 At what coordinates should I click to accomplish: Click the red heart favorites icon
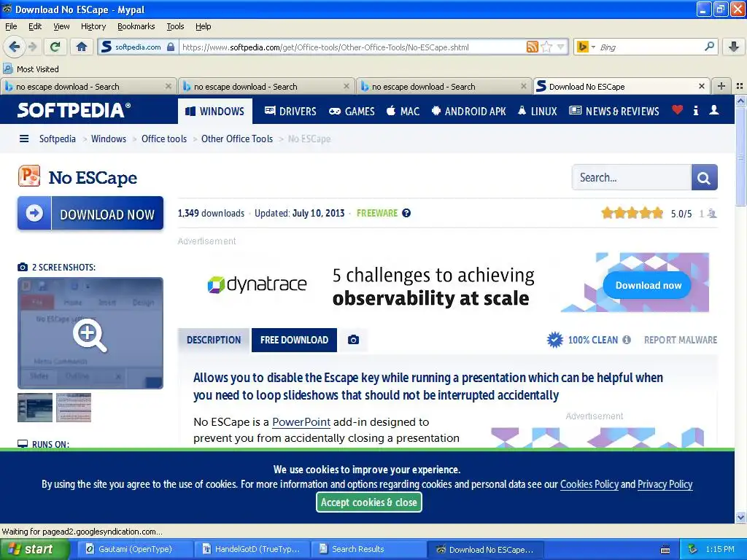coord(677,110)
